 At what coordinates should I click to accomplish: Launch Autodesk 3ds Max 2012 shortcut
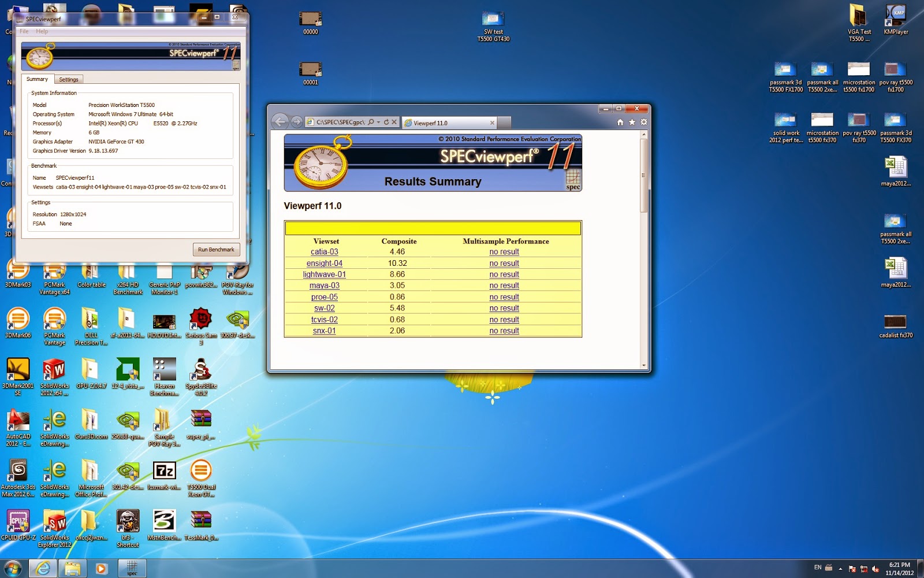point(18,477)
